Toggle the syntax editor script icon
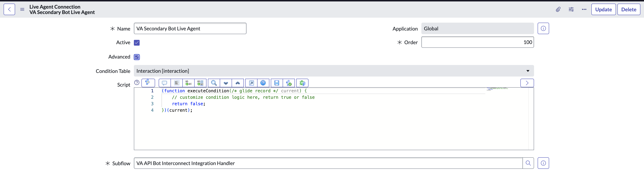 [148, 83]
